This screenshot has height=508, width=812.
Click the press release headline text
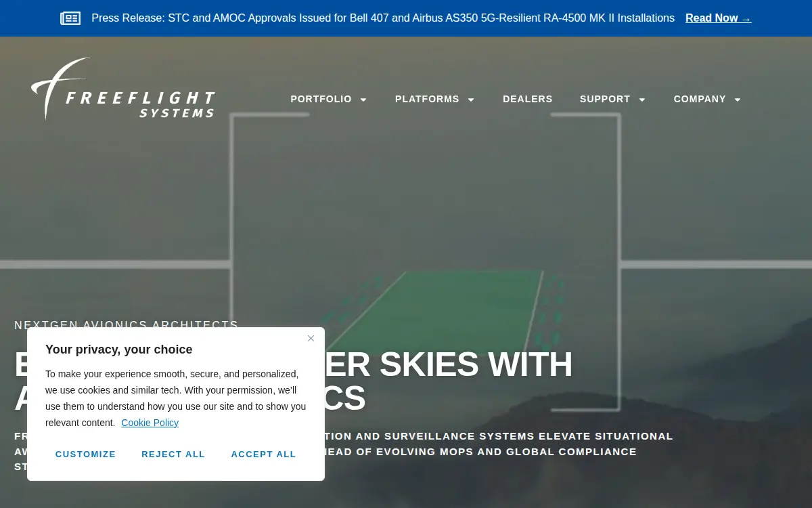click(383, 18)
